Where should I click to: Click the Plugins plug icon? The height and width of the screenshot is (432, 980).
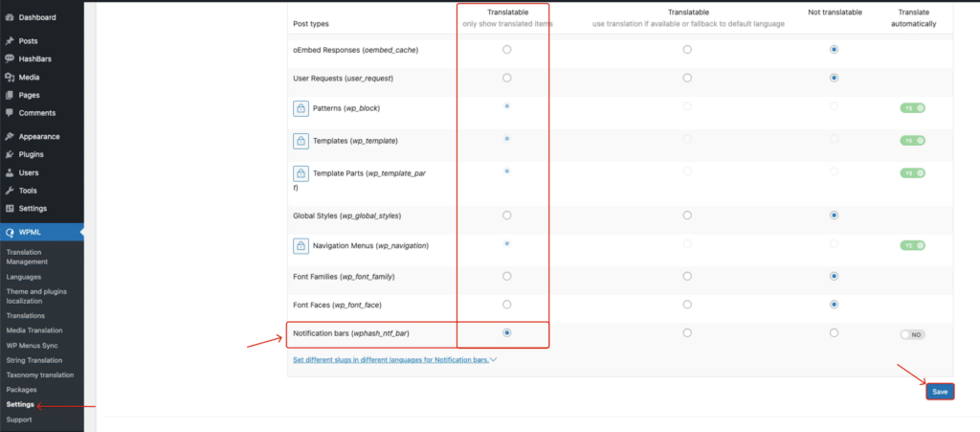tap(10, 154)
